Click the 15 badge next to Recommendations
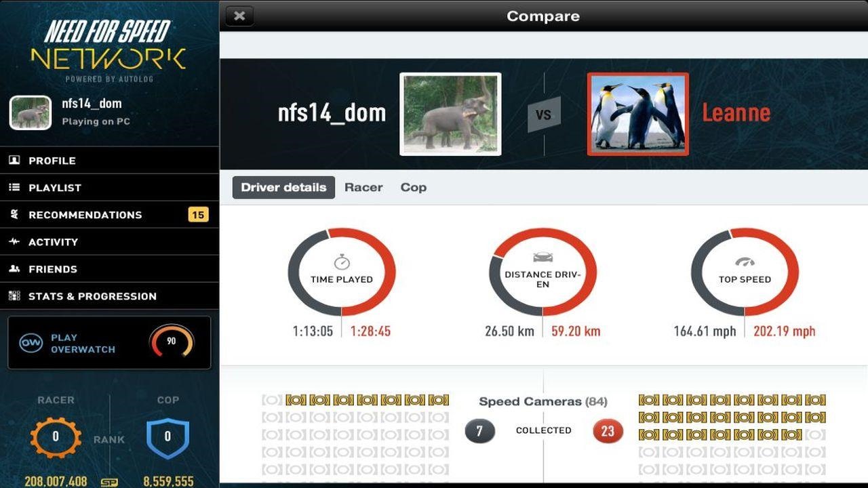This screenshot has height=488, width=868. 198,215
